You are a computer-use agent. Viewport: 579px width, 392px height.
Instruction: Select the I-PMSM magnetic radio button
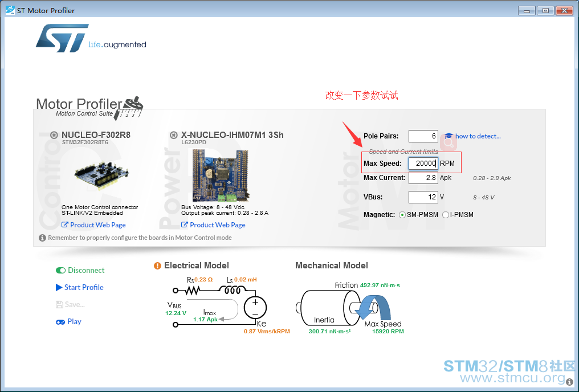coord(446,215)
